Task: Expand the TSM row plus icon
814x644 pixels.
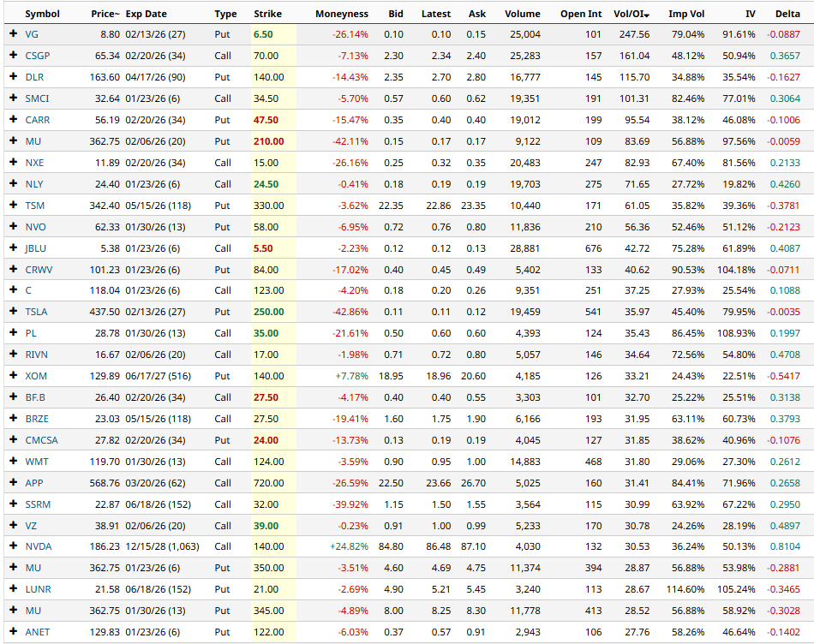Action: (x=14, y=205)
